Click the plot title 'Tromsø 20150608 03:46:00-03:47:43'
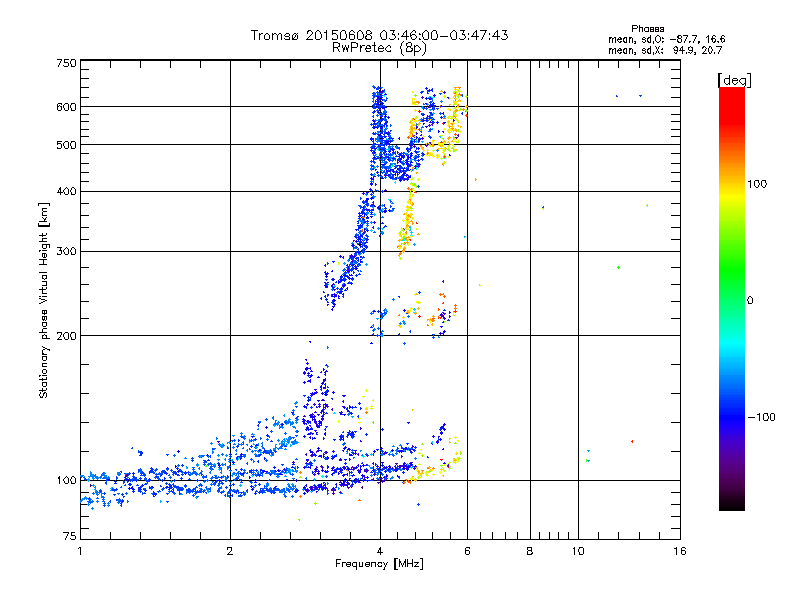Viewport: 800px width, 600px height. point(379,35)
